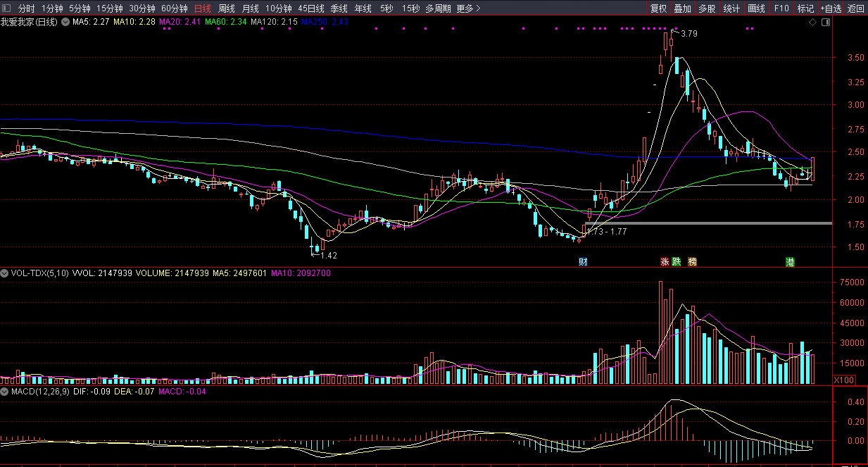Click the X100 volume scale label
Image resolution: width=868 pixels, height=467 pixels.
pos(843,380)
